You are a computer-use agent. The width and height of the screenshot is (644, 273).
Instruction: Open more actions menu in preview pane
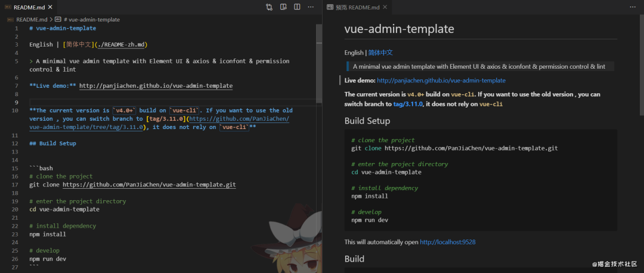(x=633, y=7)
